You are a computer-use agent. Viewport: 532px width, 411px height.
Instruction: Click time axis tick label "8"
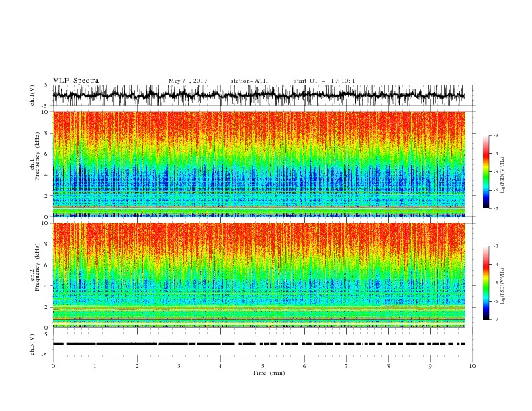[388, 366]
